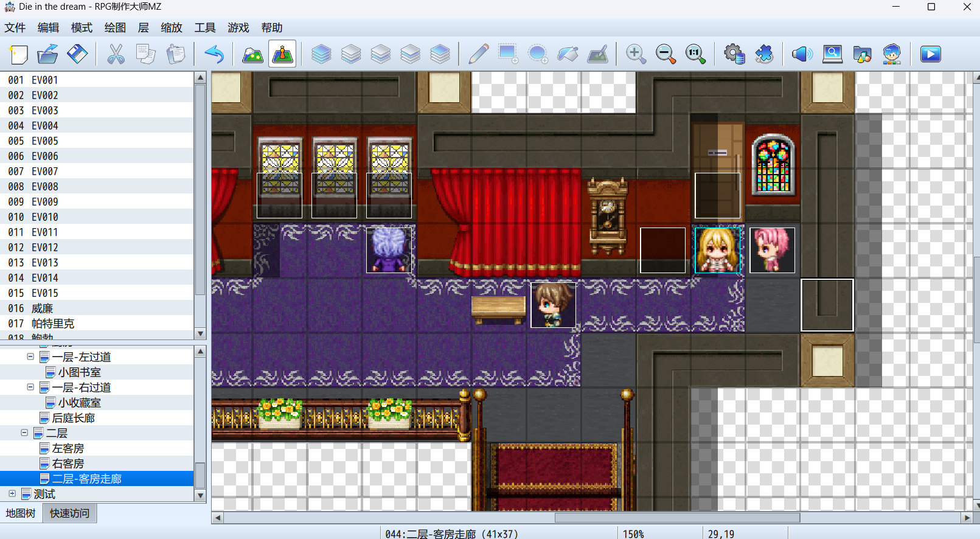Image resolution: width=980 pixels, height=539 pixels.
Task: Click the Save Project icon
Action: tap(77, 54)
